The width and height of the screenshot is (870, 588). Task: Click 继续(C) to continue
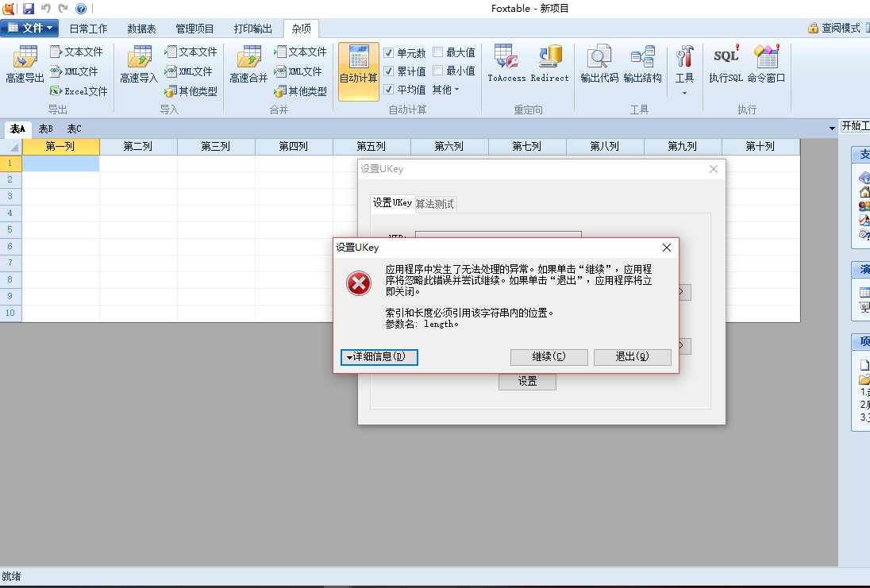point(549,356)
